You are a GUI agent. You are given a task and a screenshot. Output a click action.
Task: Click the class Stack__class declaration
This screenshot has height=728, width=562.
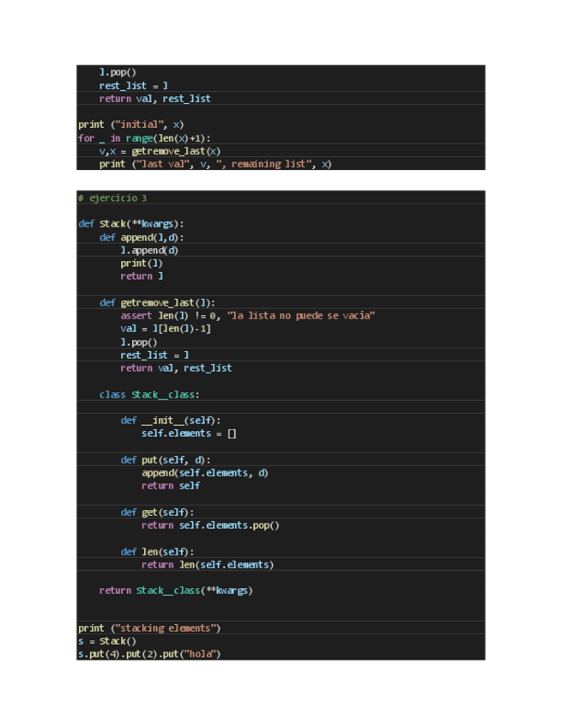pyautogui.click(x=148, y=395)
